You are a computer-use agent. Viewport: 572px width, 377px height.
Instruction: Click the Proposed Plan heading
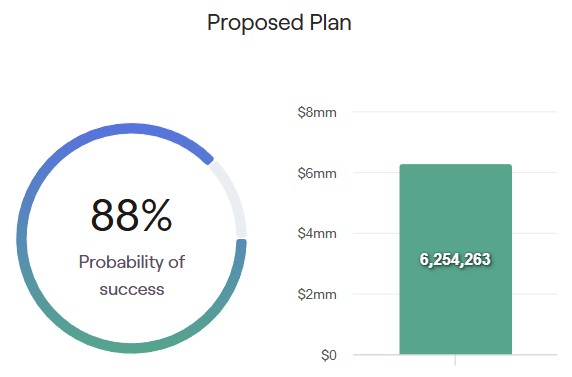pos(279,23)
